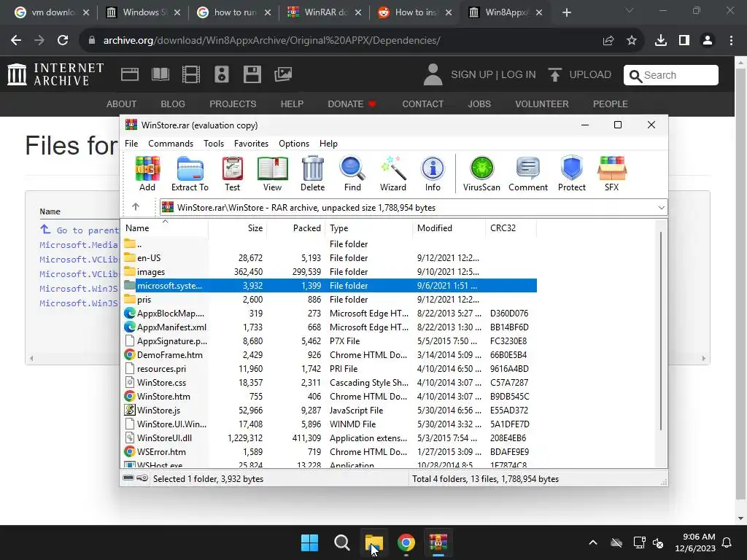
Task: Bookmark this page with star icon
Action: click(632, 41)
